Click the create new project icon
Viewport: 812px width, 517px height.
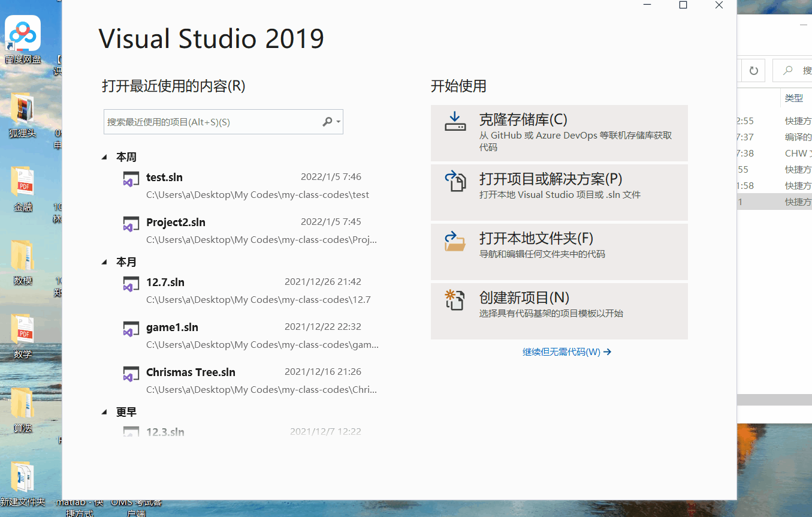[x=455, y=300]
